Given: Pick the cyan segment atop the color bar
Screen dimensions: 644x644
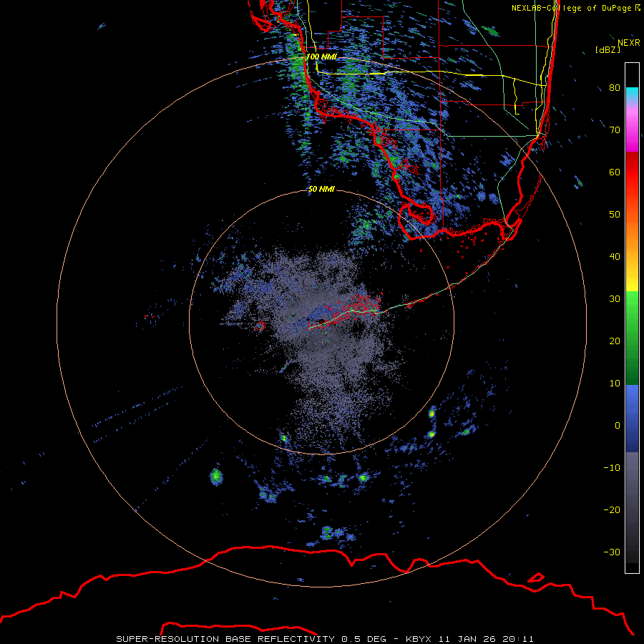Looking at the screenshot, I should pyautogui.click(x=632, y=94).
